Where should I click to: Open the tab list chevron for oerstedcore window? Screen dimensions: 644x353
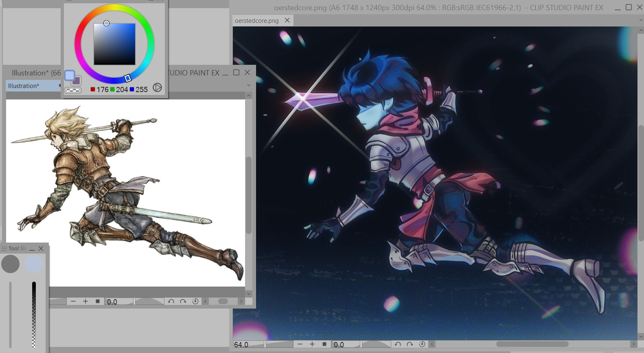[x=640, y=20]
